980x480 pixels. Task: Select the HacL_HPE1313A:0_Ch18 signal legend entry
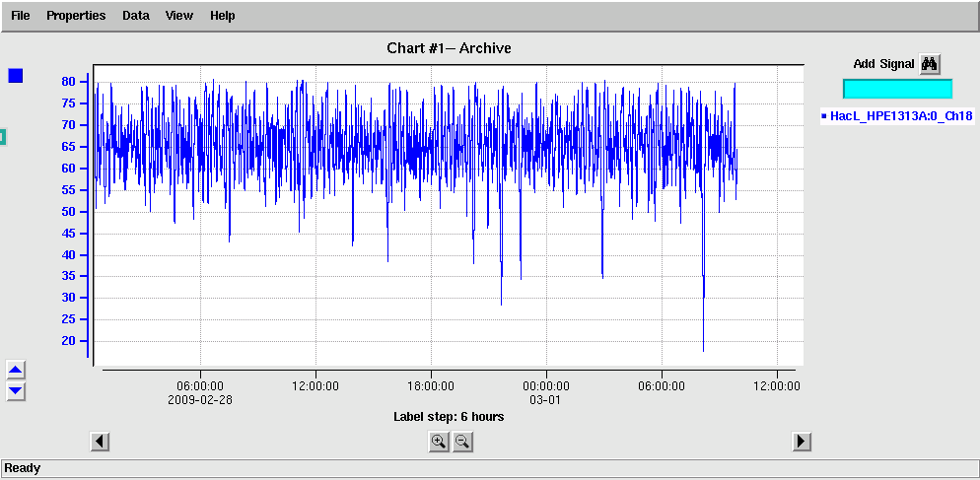pos(897,115)
